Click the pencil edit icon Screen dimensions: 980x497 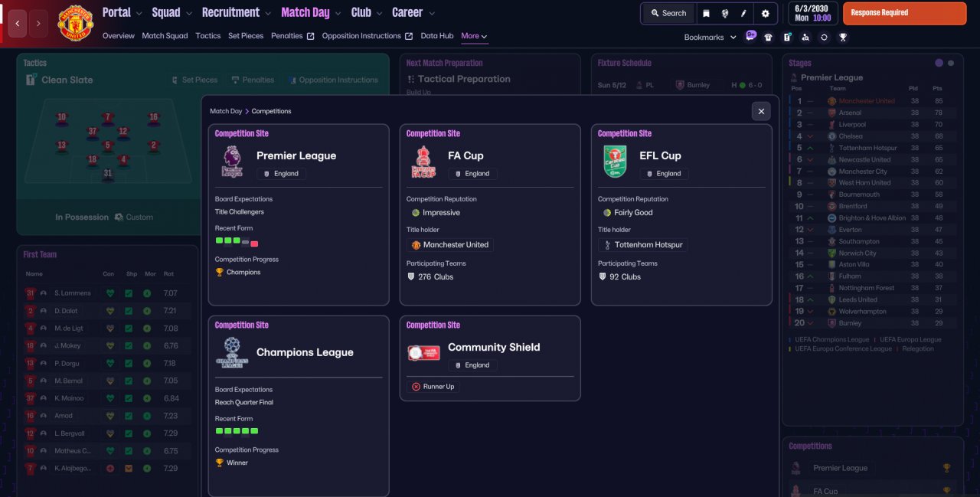[743, 13]
